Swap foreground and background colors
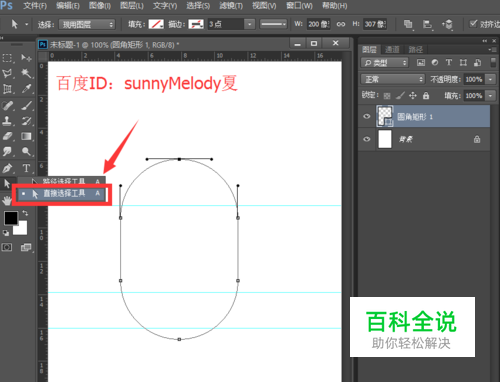This screenshot has height=382, width=500. tap(25, 213)
